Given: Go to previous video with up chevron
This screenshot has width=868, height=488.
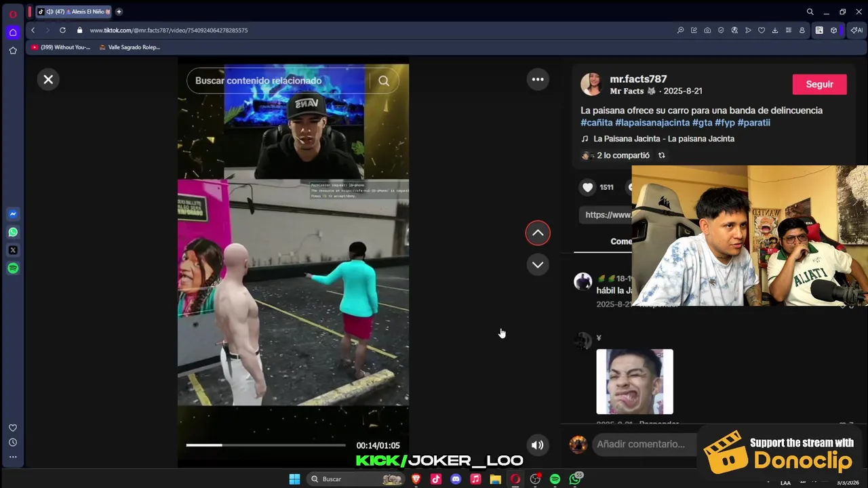Looking at the screenshot, I should [x=538, y=233].
